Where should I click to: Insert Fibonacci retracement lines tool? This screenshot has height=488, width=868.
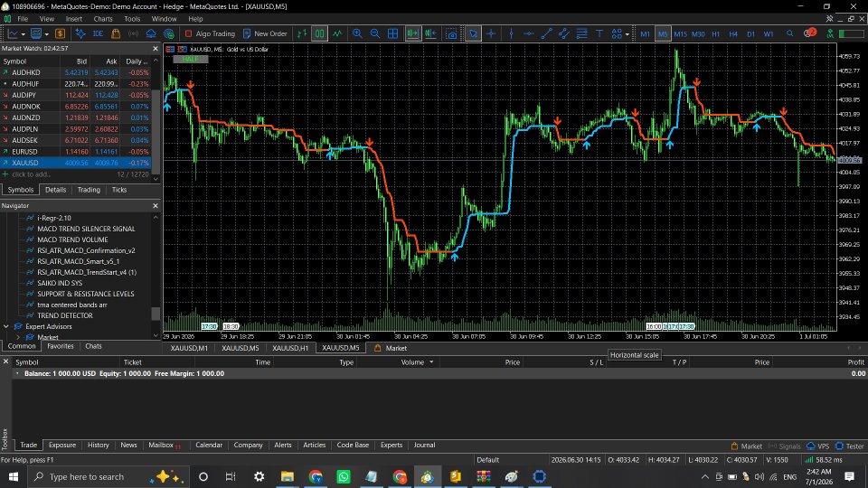point(581,33)
